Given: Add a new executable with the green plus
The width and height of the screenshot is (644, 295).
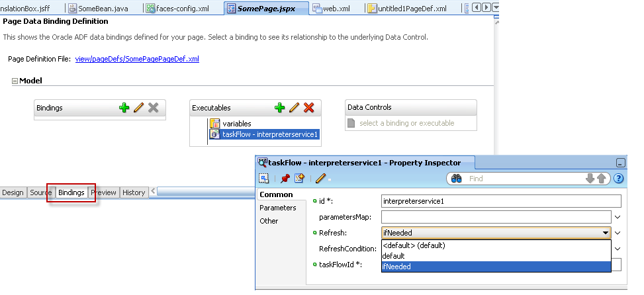Looking at the screenshot, I should click(x=280, y=108).
